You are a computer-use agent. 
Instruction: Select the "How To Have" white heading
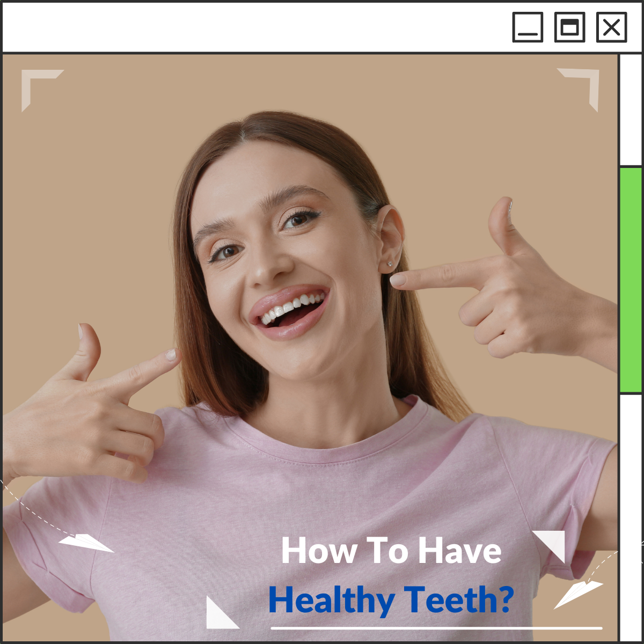[391, 551]
